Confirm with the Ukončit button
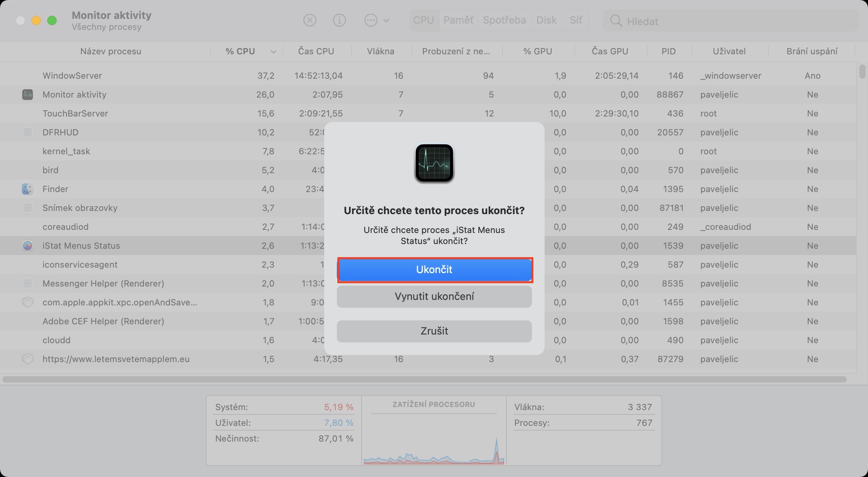 (x=434, y=270)
